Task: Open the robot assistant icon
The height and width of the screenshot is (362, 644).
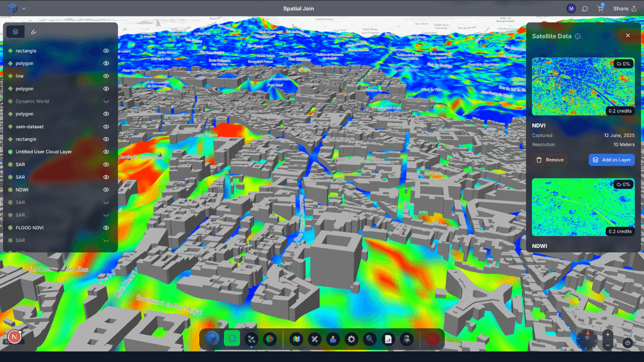Action: [407, 339]
